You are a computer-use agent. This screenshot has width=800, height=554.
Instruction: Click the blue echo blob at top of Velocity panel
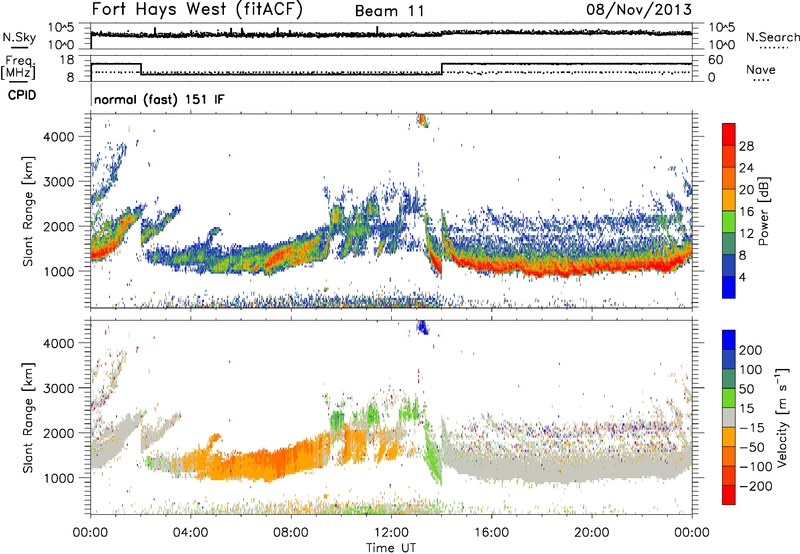[422, 326]
